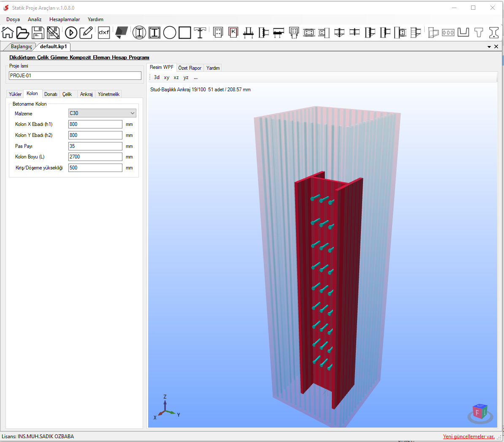
Task: Click the red K column icon
Action: (233, 32)
